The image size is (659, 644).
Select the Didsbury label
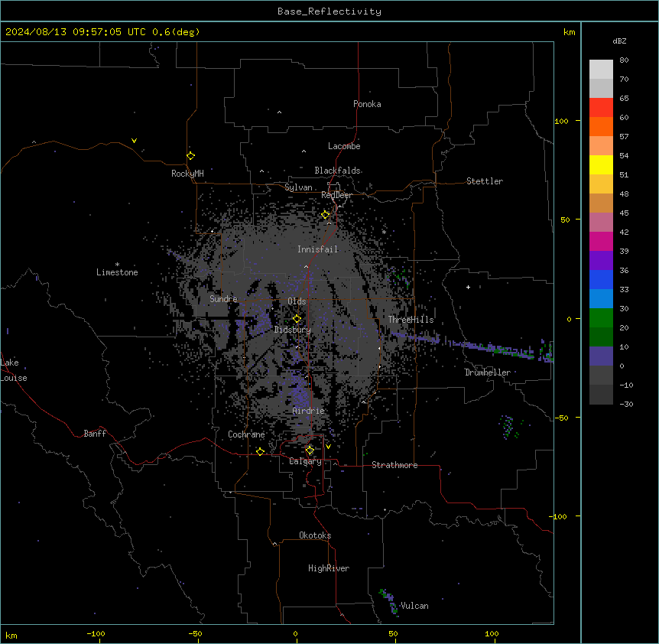[x=293, y=330]
